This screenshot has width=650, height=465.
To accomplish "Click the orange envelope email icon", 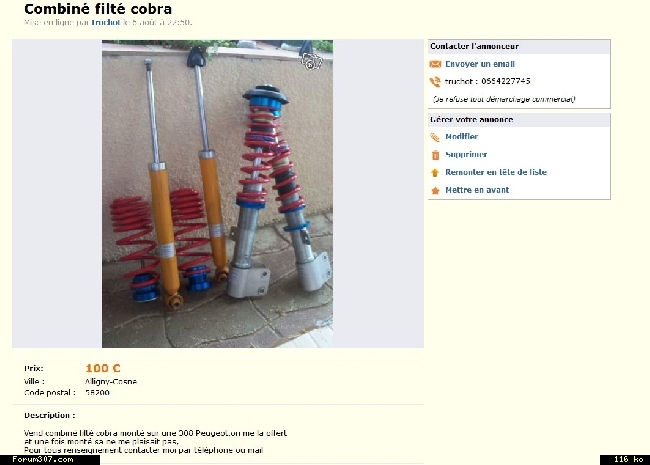I will pos(435,64).
